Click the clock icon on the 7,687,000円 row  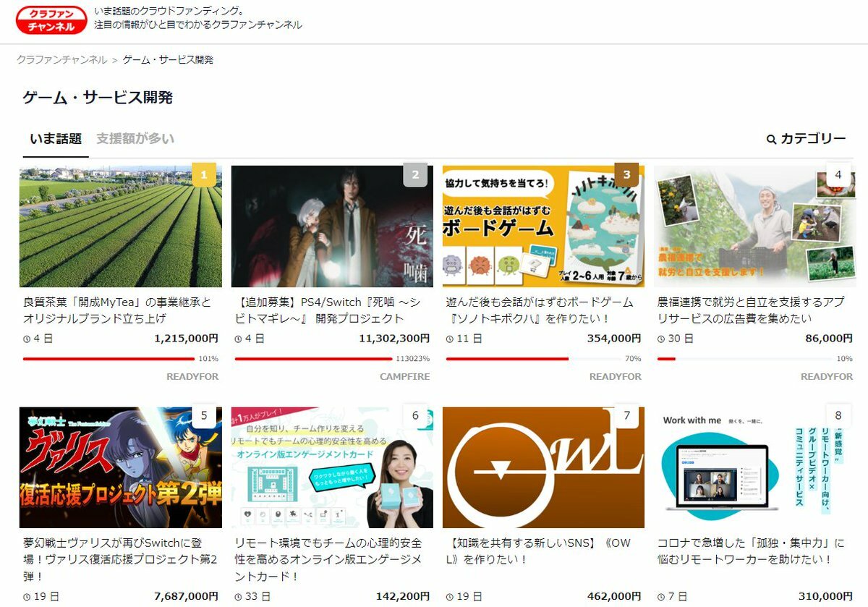click(27, 597)
